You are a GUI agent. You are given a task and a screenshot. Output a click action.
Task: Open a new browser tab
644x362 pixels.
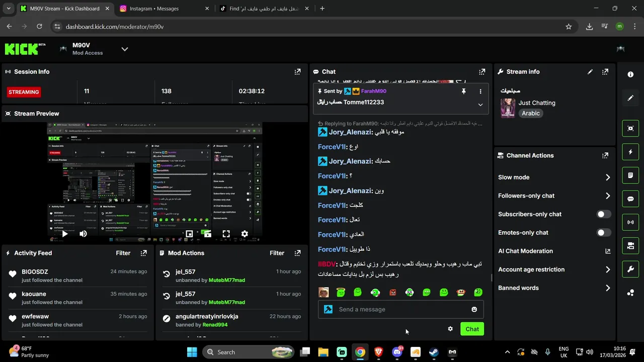[322, 9]
